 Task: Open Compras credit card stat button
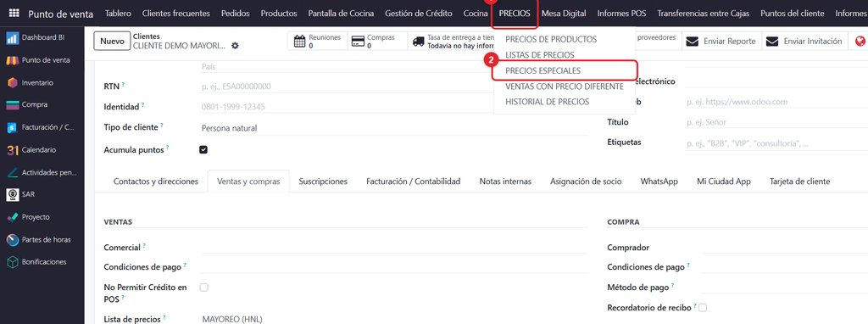(x=377, y=41)
